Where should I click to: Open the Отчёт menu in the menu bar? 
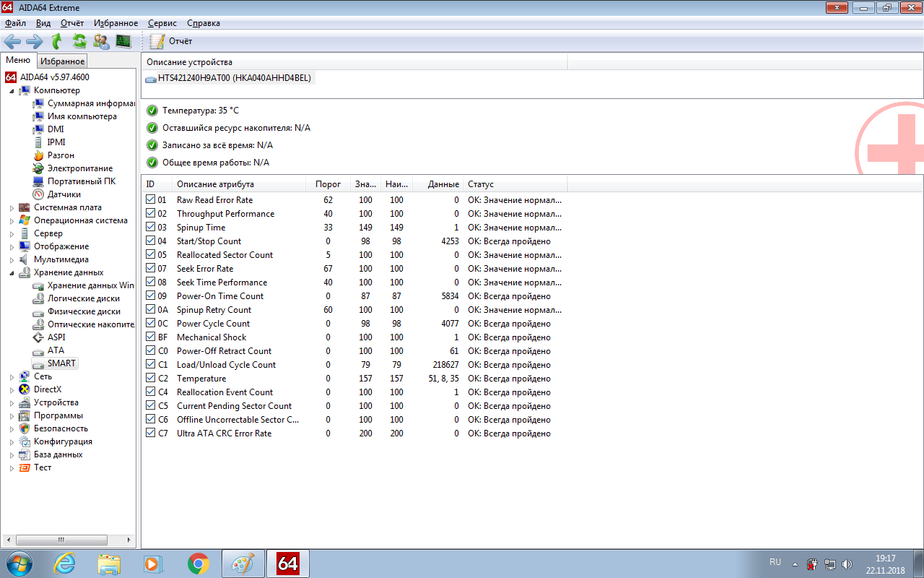[x=72, y=23]
